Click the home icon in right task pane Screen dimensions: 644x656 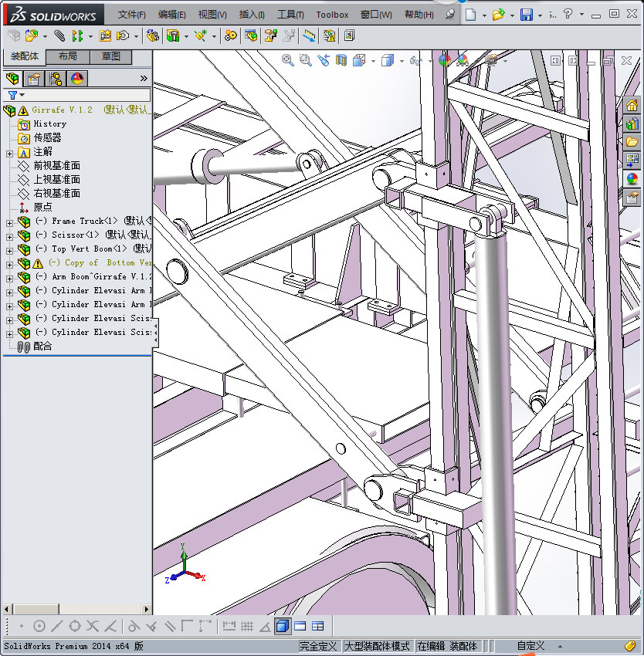pos(632,106)
